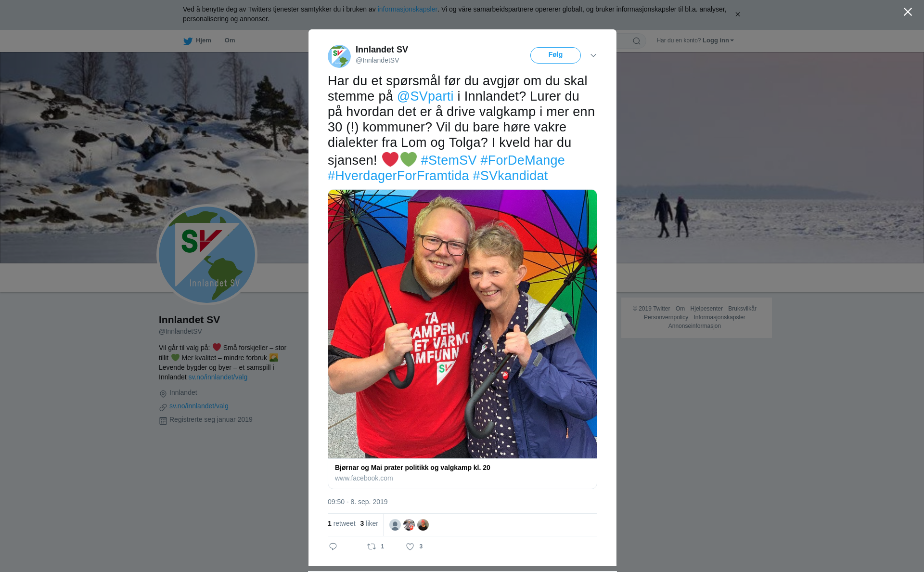This screenshot has width=924, height=572.
Task: Open sv.no/innlandet/valg link beside chain icon
Action: click(199, 406)
